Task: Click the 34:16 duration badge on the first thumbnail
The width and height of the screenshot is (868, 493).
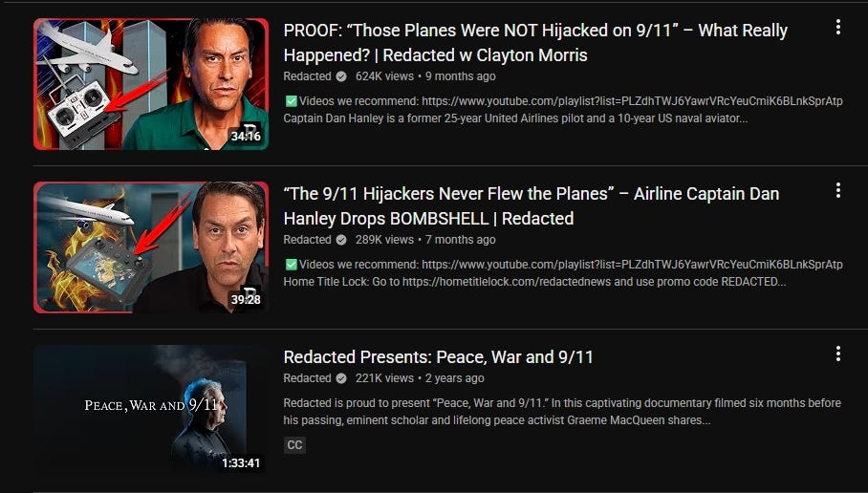Action: [246, 136]
